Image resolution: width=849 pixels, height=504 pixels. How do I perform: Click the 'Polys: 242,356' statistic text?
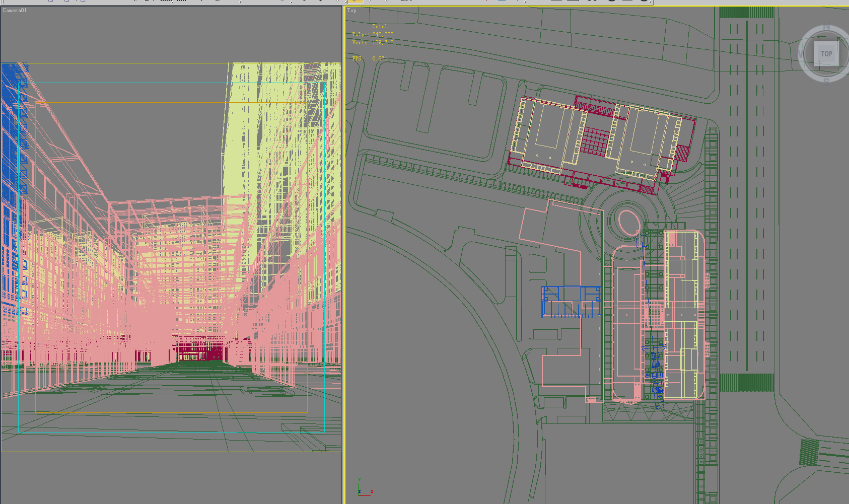coord(373,34)
